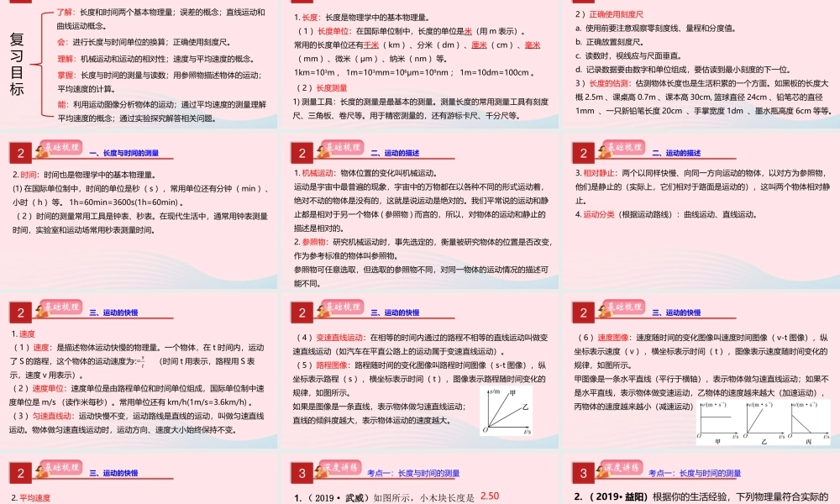
Task: Click the red 速度图像 term
Action: coord(613,338)
